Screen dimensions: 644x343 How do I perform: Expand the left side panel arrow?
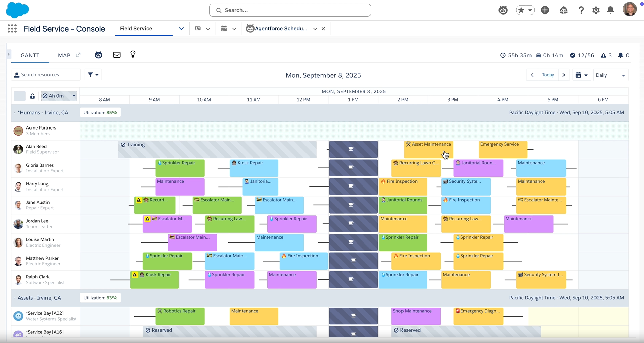point(9,54)
